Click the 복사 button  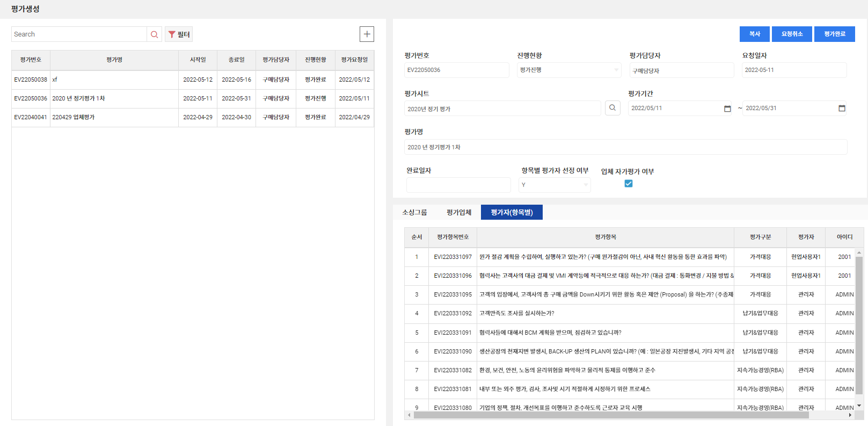tap(754, 34)
